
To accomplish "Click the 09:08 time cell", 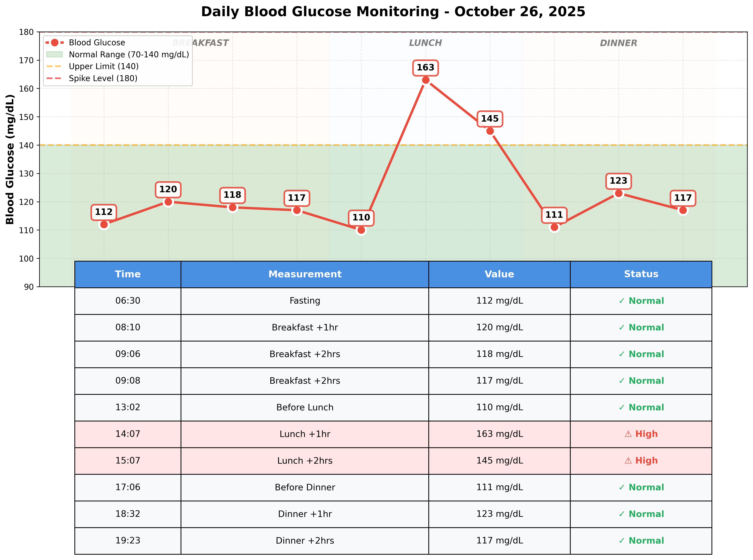I will [x=128, y=381].
